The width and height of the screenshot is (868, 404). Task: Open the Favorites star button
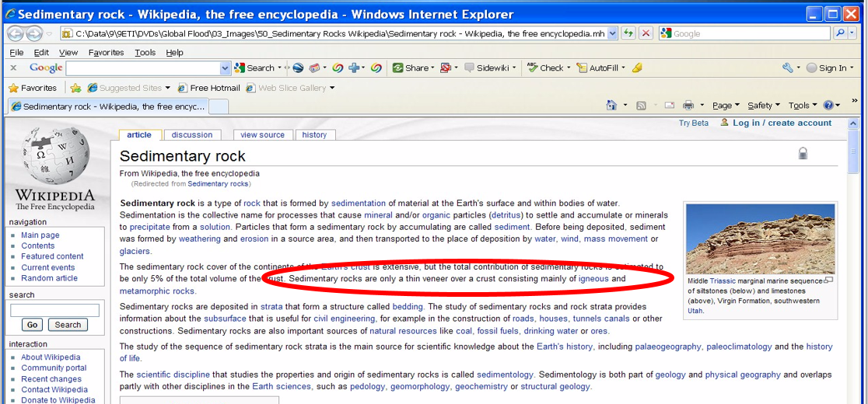point(32,88)
